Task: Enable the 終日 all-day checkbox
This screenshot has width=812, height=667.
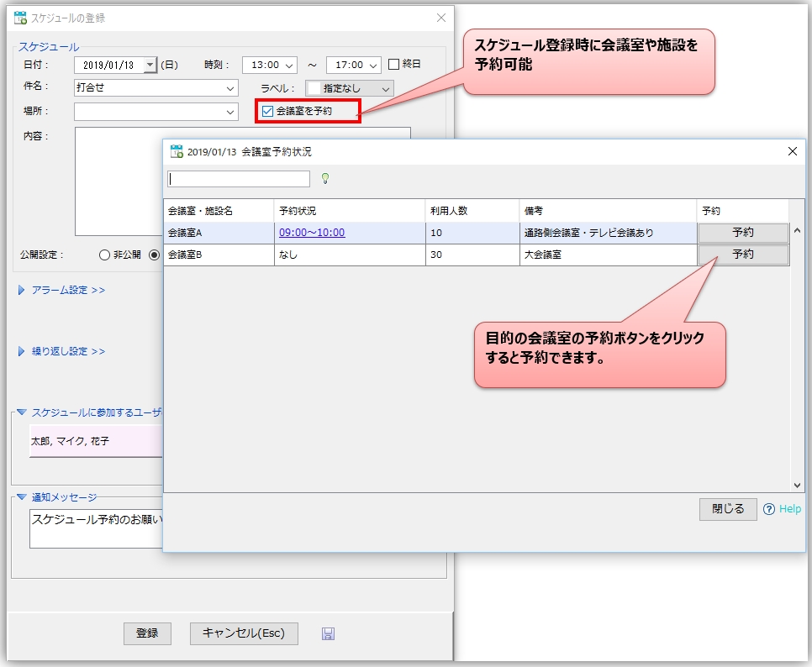Action: (393, 65)
